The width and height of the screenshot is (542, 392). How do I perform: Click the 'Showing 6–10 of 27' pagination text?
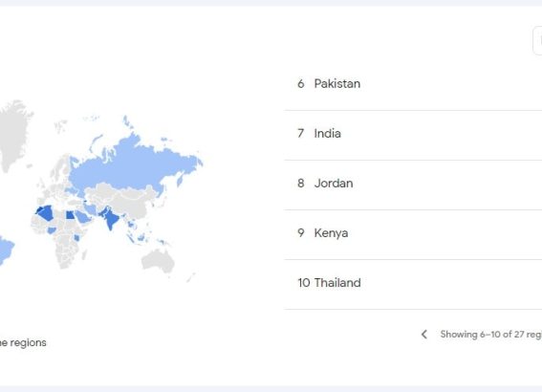tap(490, 335)
